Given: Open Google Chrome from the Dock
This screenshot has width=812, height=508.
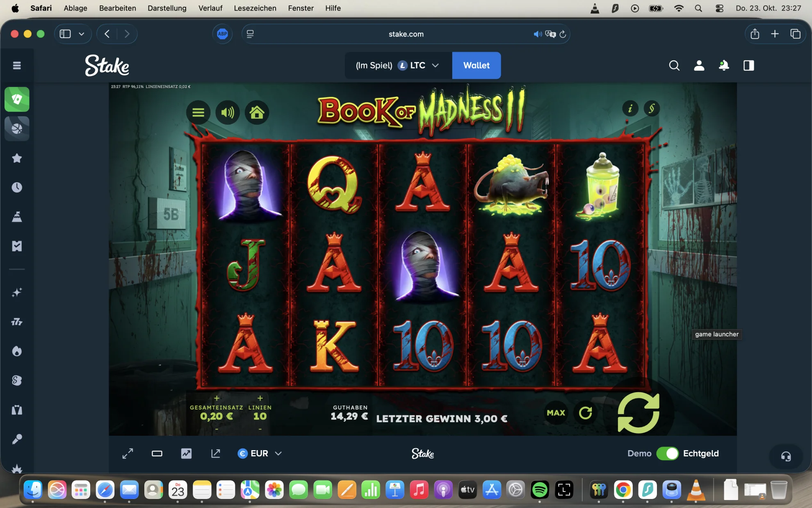Looking at the screenshot, I should tap(623, 490).
